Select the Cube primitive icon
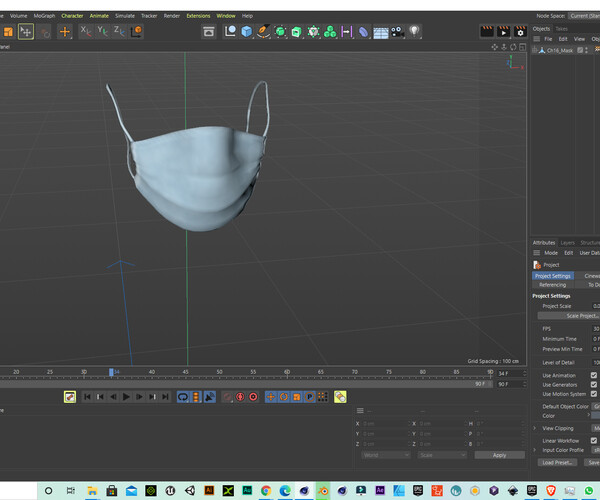Image resolution: width=600 pixels, height=500 pixels. 246,32
